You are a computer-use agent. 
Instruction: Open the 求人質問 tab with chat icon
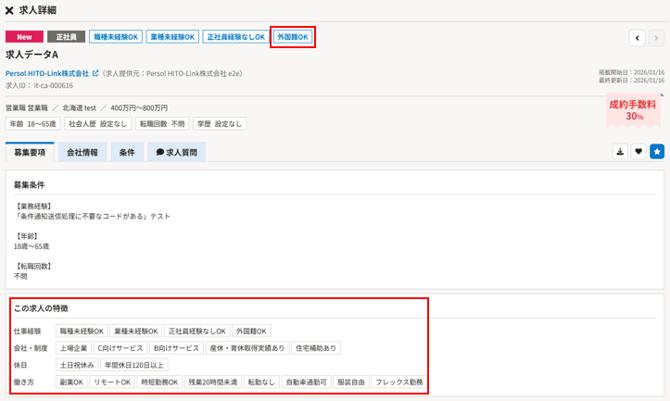pyautogui.click(x=176, y=153)
